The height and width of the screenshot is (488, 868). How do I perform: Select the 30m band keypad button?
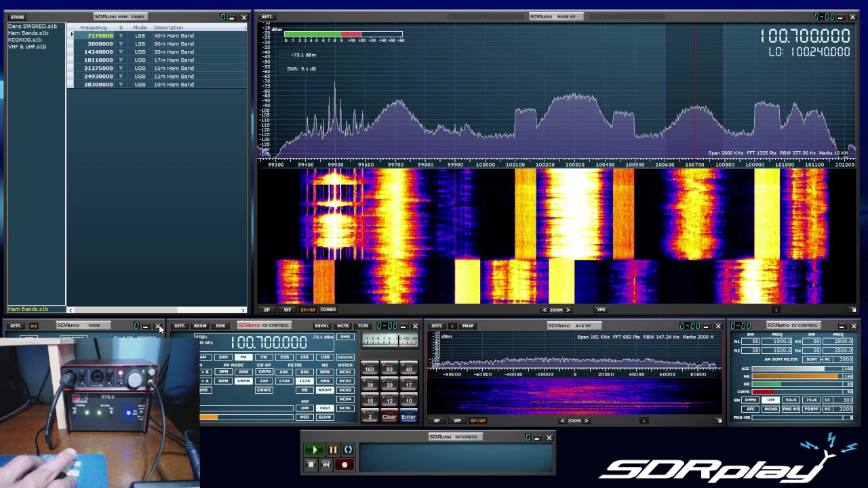(370, 384)
